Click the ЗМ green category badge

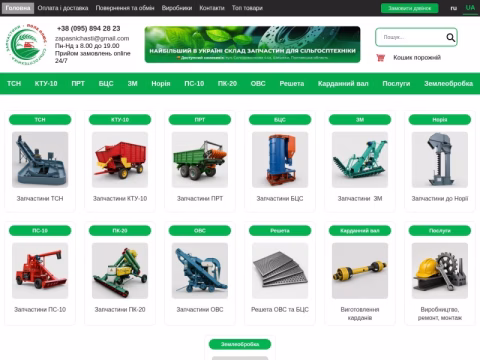point(360,120)
